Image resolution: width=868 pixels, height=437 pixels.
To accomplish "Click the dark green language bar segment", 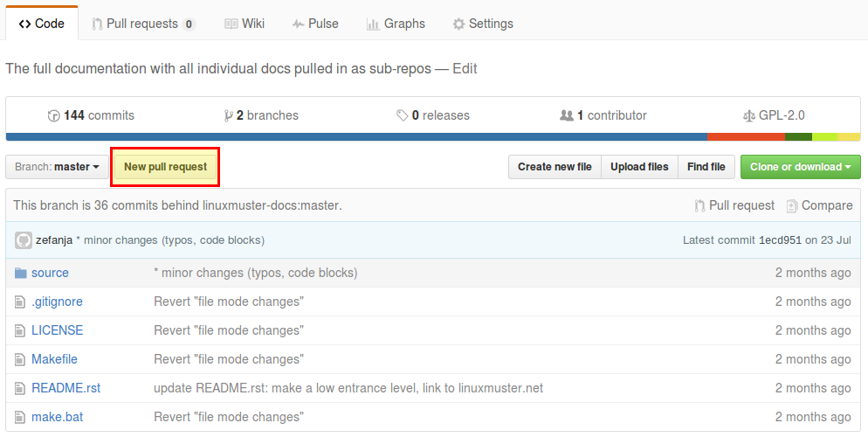I will pyautogui.click(x=798, y=137).
